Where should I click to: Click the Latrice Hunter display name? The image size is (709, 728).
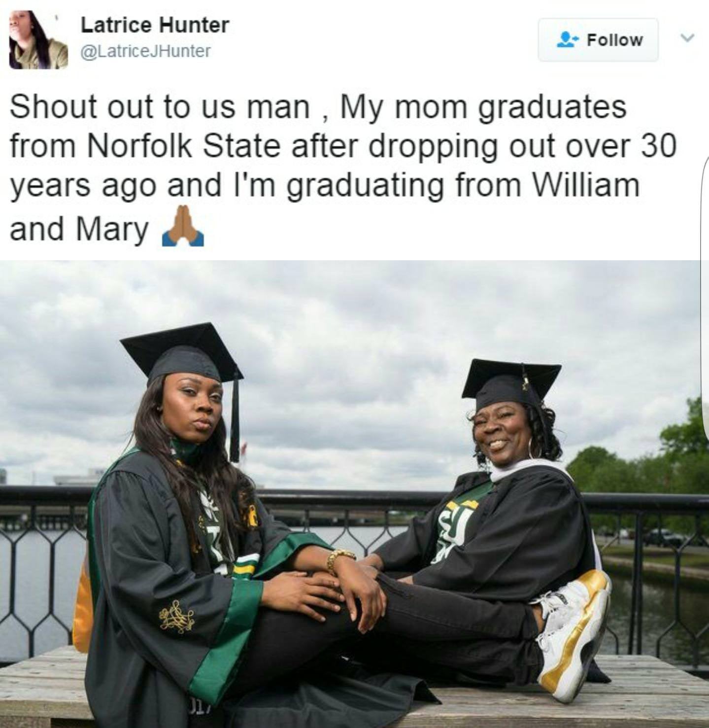[x=155, y=25]
